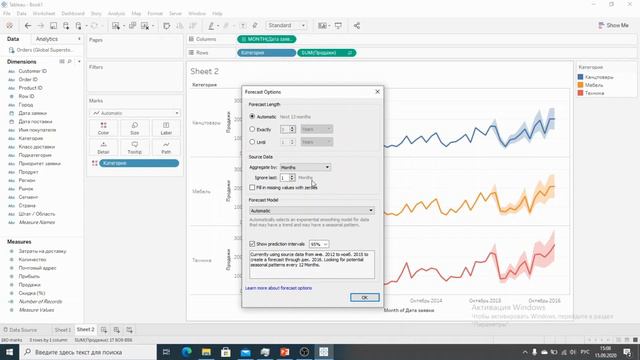Open Show Me panel
This screenshot has width=640, height=360.
pyautogui.click(x=613, y=25)
